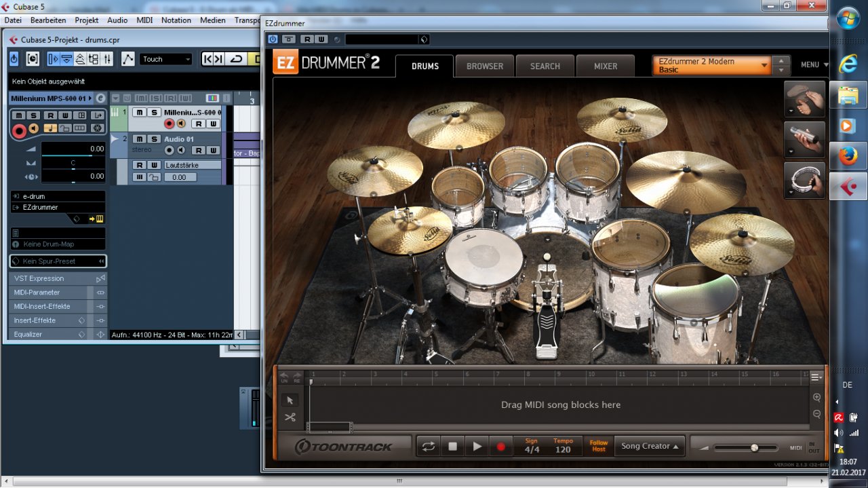Show the Cubase Inspector panel button
The height and width of the screenshot is (488, 868).
[x=54, y=59]
